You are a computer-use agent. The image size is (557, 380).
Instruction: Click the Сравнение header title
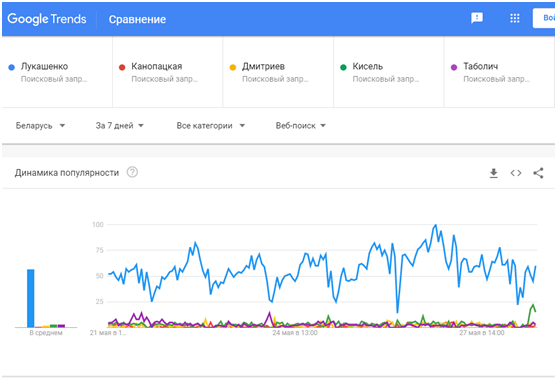pyautogui.click(x=137, y=19)
